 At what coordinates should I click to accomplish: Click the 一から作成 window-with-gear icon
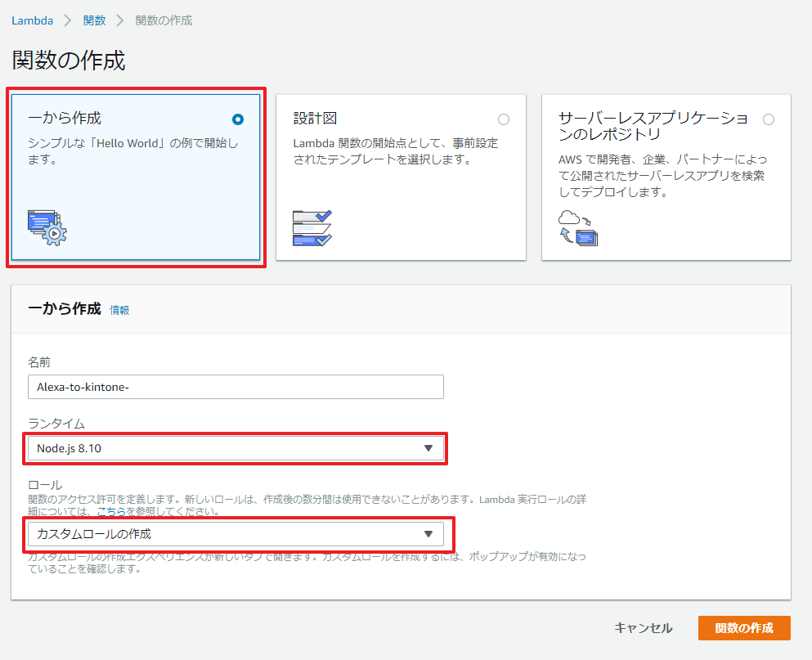pos(47,228)
